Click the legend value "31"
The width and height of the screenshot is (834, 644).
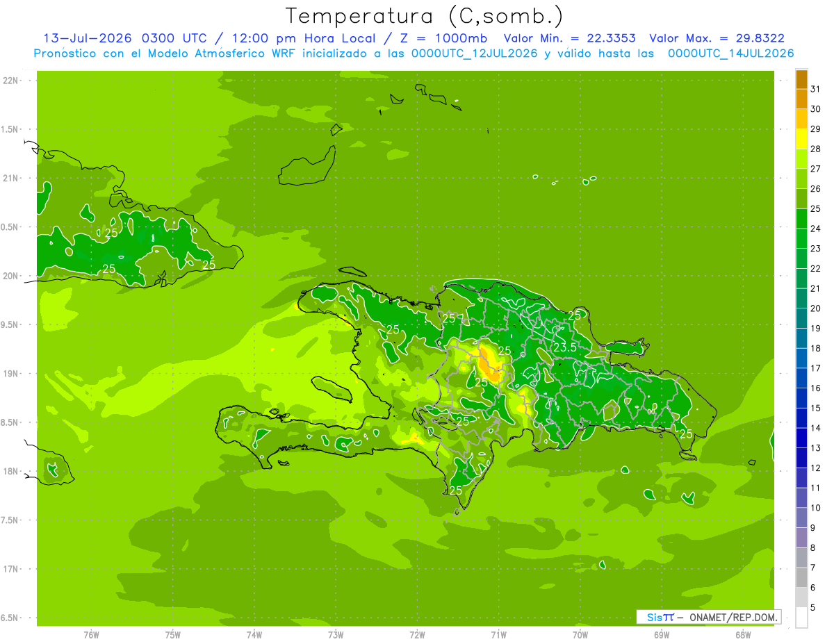pos(816,89)
